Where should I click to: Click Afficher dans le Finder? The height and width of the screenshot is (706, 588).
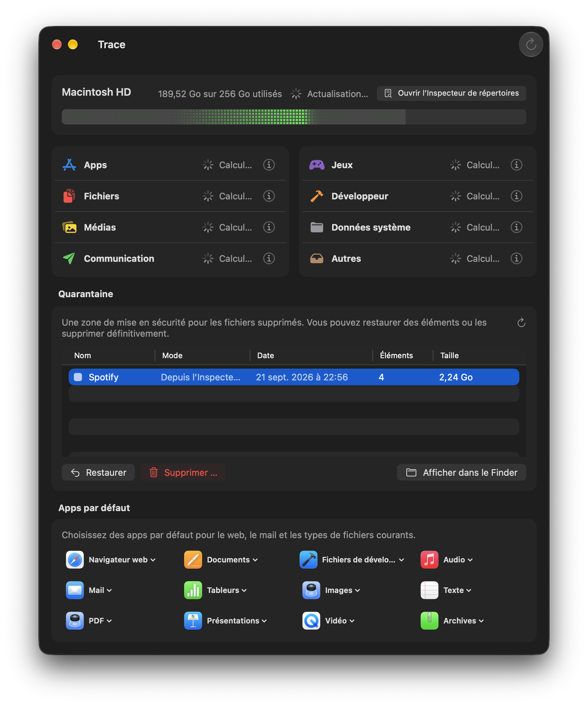[461, 472]
